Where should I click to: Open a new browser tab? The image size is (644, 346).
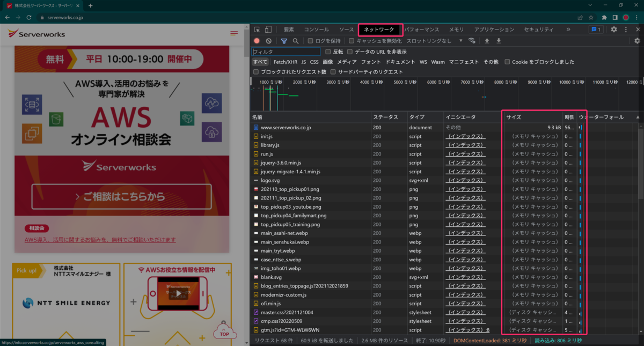pyautogui.click(x=90, y=5)
